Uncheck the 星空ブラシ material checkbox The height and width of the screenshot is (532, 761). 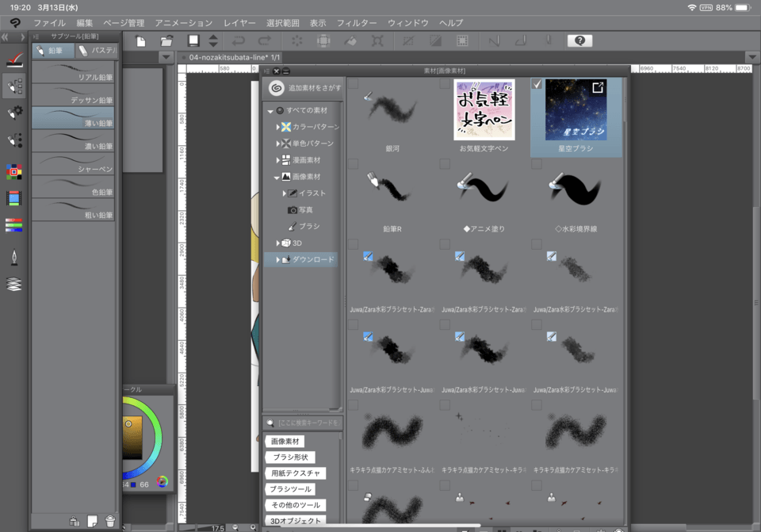pos(537,84)
